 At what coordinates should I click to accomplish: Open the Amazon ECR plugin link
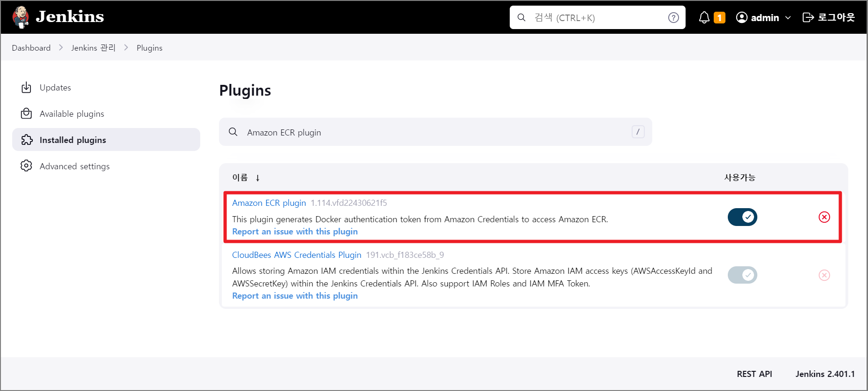pos(269,203)
